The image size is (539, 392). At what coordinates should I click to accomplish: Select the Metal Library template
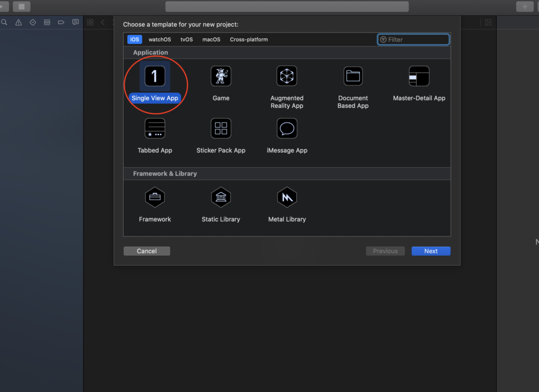(x=287, y=197)
